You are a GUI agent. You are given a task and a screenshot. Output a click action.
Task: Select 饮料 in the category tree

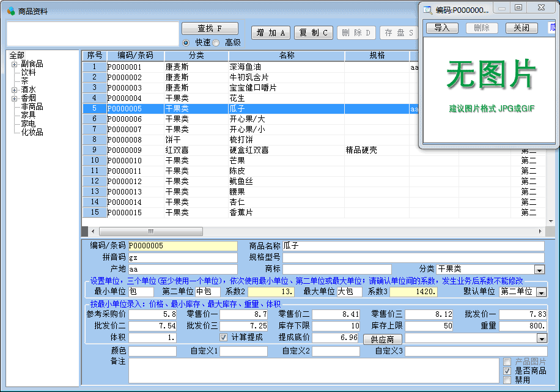pos(29,72)
